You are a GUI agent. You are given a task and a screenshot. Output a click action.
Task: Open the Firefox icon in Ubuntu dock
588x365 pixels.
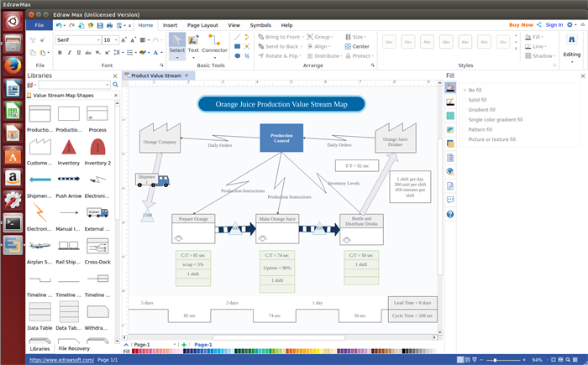[x=13, y=65]
